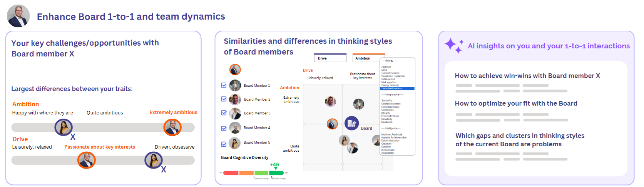Image resolution: width=644 pixels, height=187 pixels.
Task: Click Board Member 3 avatar in the list
Action: (235, 113)
